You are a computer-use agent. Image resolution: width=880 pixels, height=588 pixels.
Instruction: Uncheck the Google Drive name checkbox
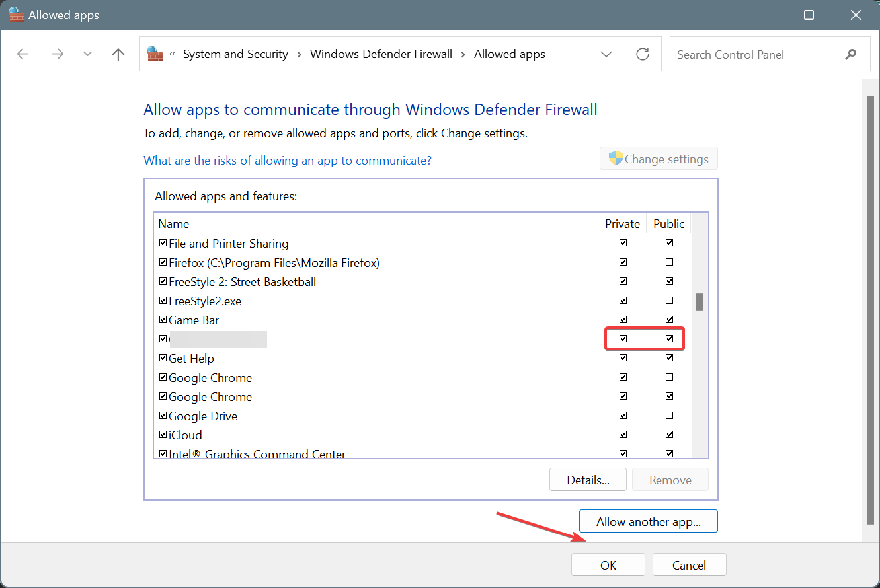pos(163,416)
